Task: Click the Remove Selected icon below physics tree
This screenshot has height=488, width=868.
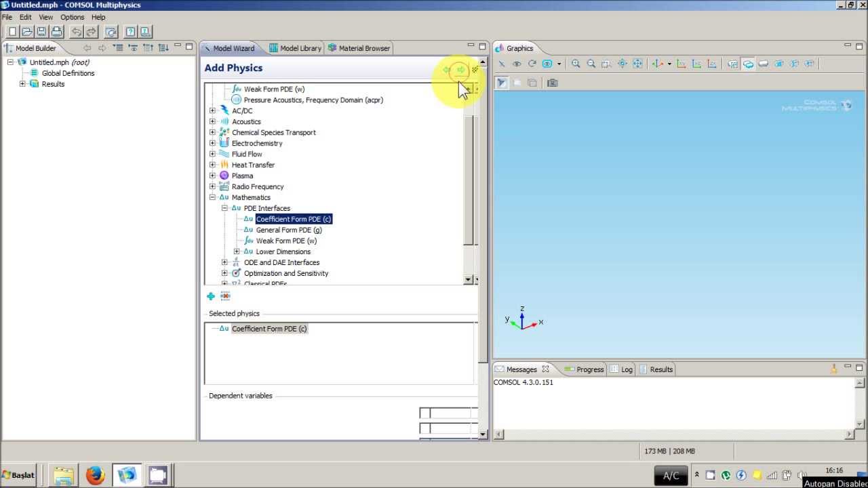Action: [226, 296]
